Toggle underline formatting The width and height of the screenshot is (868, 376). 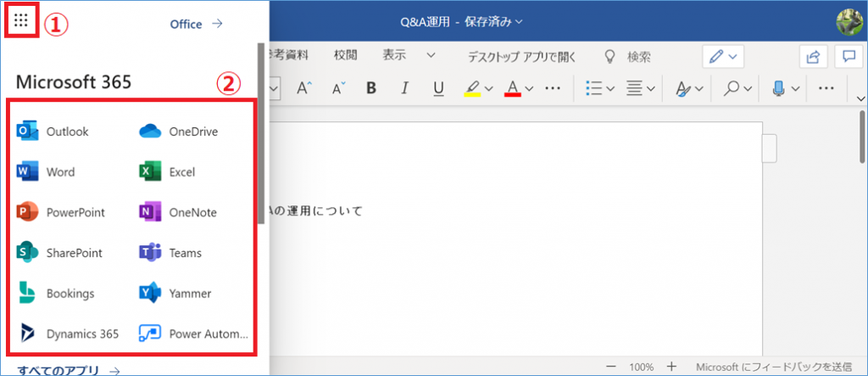pos(438,87)
